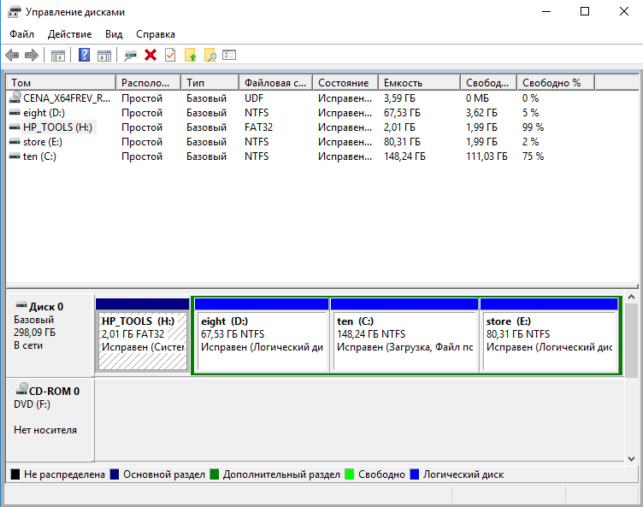Click the blue Логический диск legend swatch

[415, 474]
